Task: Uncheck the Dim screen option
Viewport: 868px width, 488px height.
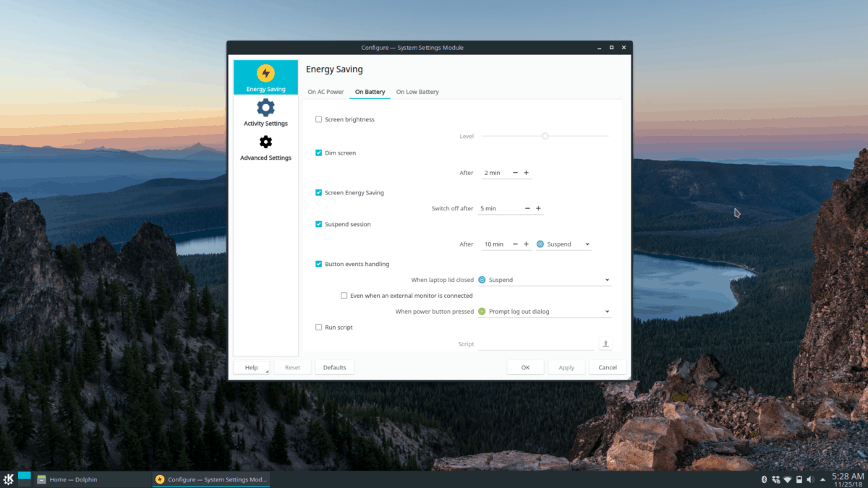Action: (x=319, y=153)
